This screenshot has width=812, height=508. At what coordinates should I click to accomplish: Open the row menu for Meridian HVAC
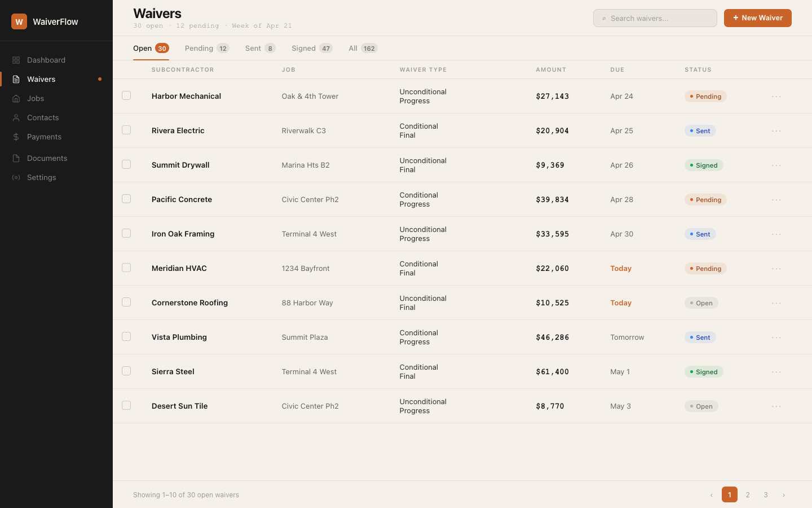coord(776,269)
